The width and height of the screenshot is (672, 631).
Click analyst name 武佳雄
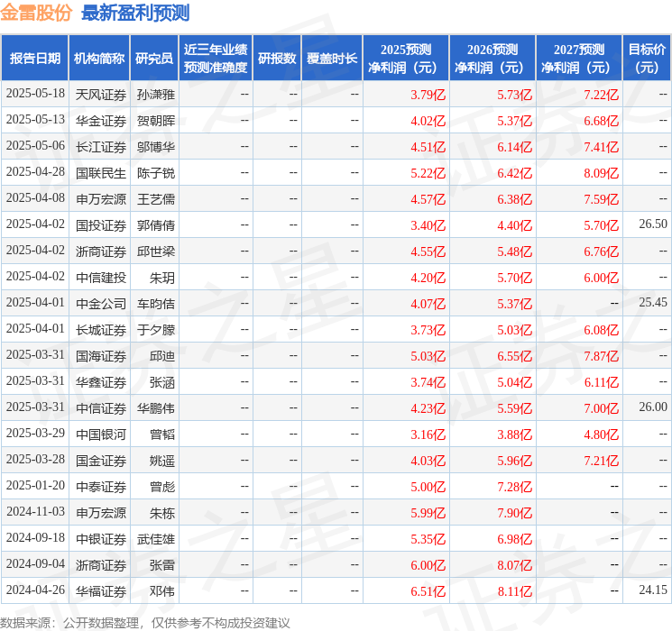(156, 539)
